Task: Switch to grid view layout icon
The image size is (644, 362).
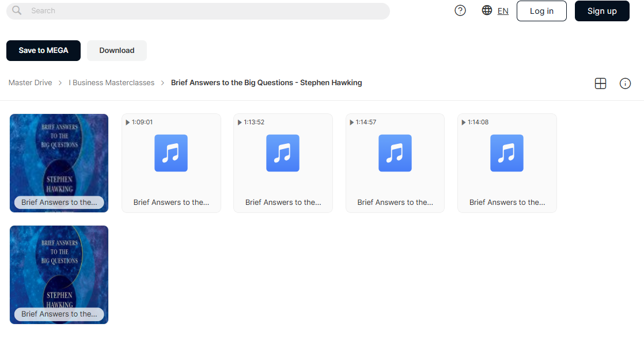Action: (600, 83)
